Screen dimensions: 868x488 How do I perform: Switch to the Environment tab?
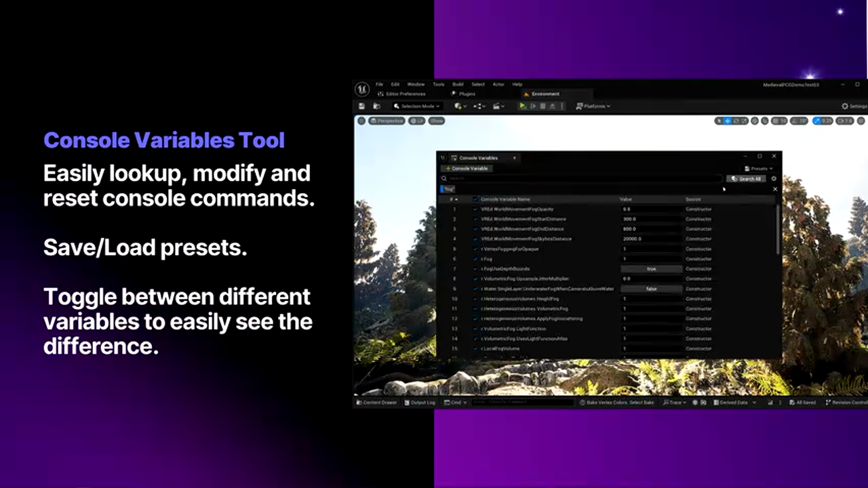(x=545, y=94)
